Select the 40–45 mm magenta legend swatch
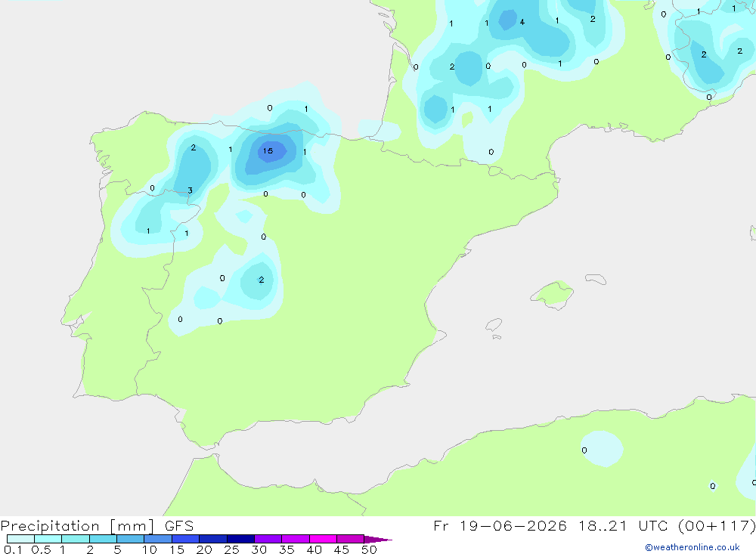This screenshot has height=554, width=756. (323, 539)
